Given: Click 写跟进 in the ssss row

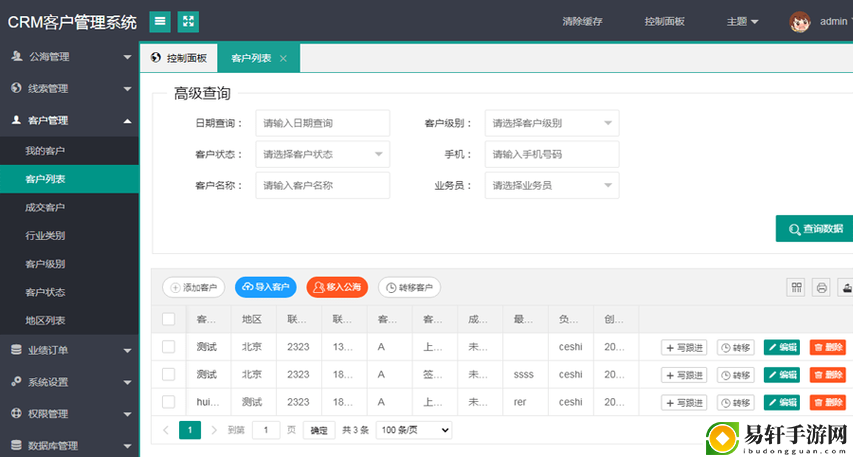Looking at the screenshot, I should pyautogui.click(x=684, y=375).
